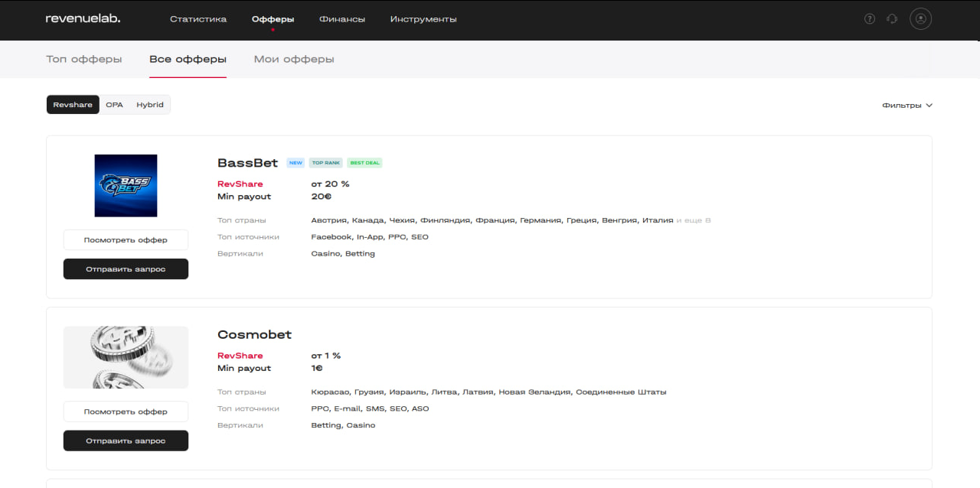Click the support headset icon
The width and height of the screenshot is (980, 488).
(891, 19)
